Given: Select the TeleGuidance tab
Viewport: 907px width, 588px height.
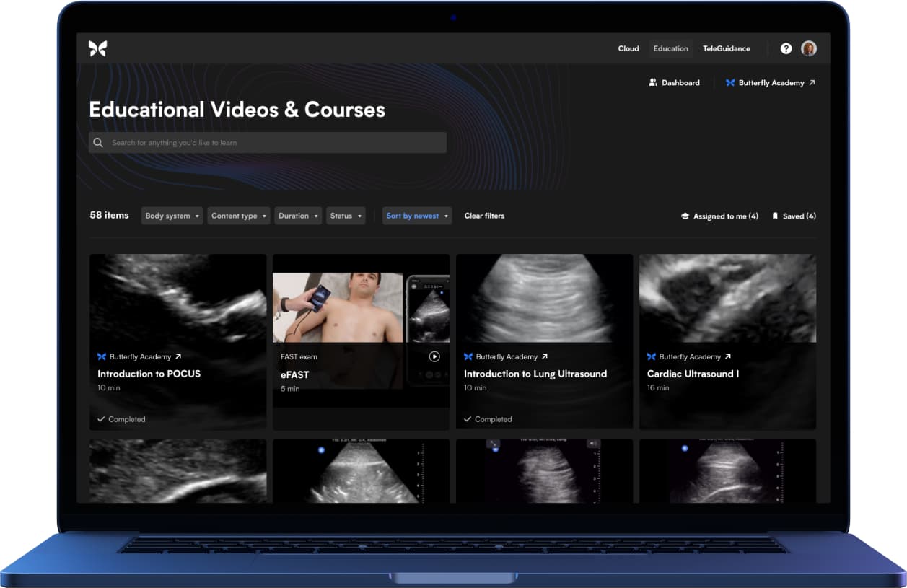Looking at the screenshot, I should [x=726, y=48].
